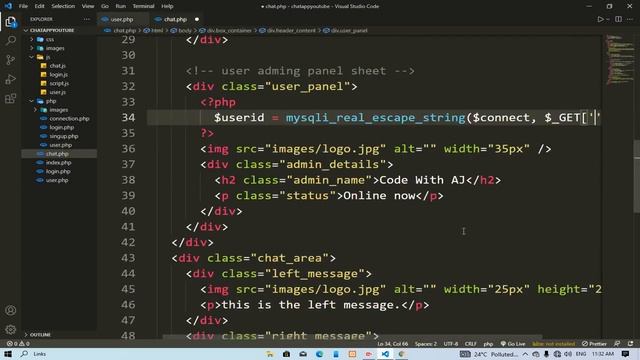Open the Search view in activity bar
640x360 pixels.
(x=11, y=40)
